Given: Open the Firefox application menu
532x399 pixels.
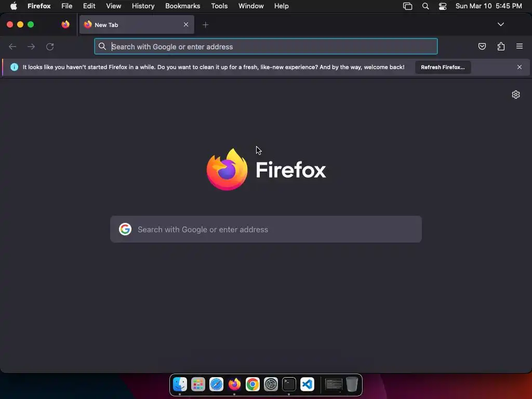Looking at the screenshot, I should coord(39,6).
